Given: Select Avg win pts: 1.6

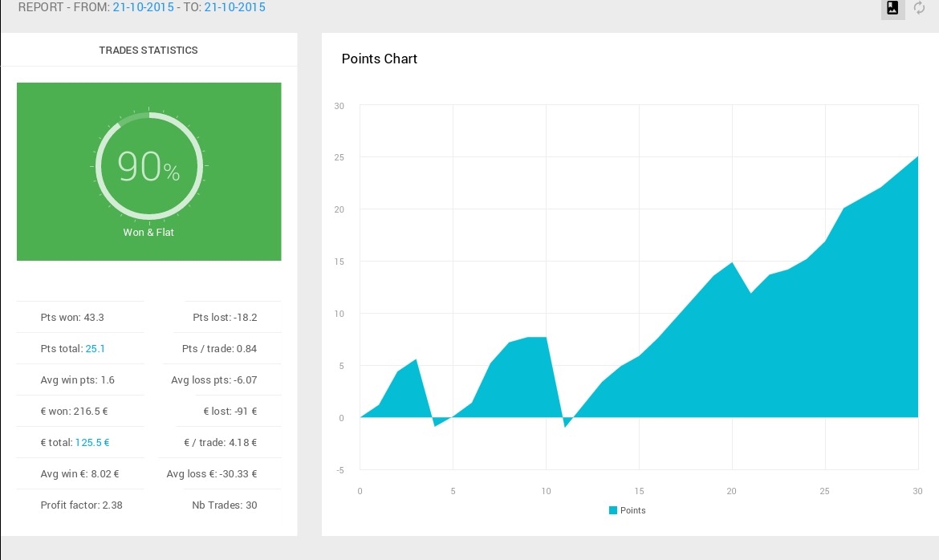Looking at the screenshot, I should [x=77, y=379].
